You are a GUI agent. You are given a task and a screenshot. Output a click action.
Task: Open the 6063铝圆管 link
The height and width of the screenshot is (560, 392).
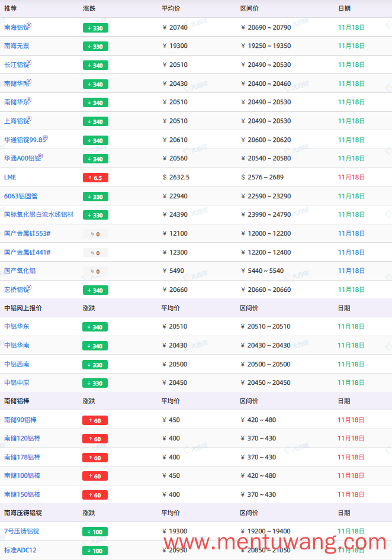[x=21, y=197]
